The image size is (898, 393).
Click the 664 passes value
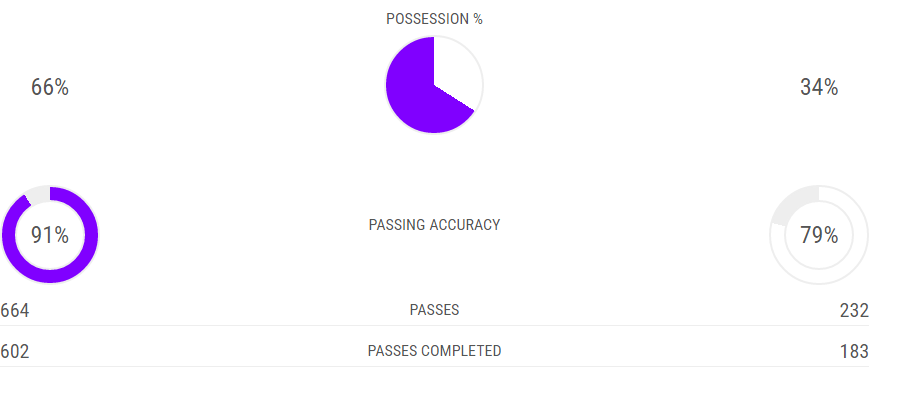tap(15, 311)
